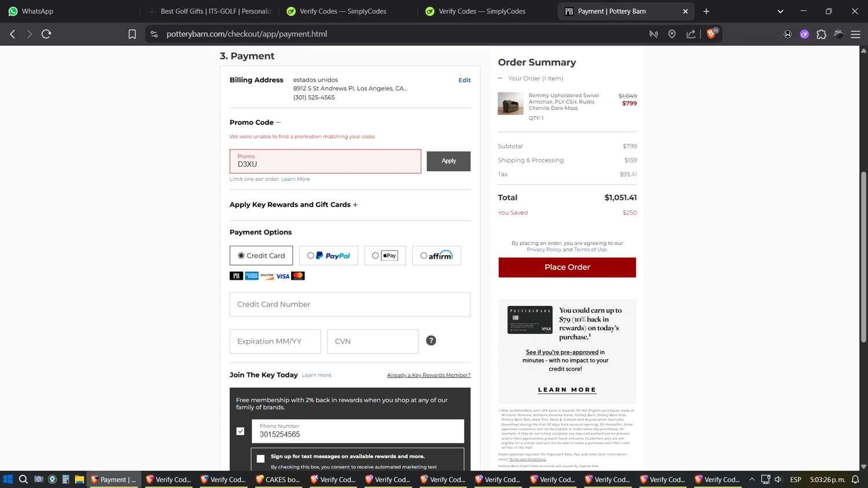This screenshot has width=868, height=488.
Task: Focus the Expiration MM/YY field
Action: coord(275,342)
